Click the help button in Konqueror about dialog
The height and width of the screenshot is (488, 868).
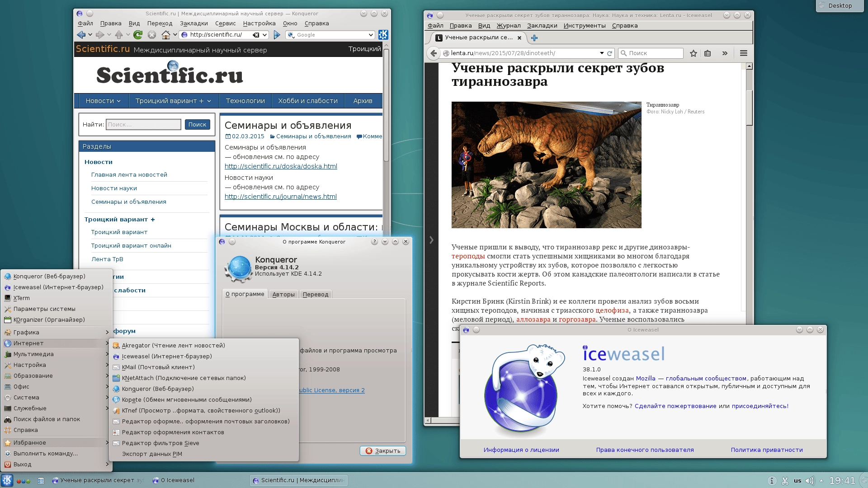374,242
